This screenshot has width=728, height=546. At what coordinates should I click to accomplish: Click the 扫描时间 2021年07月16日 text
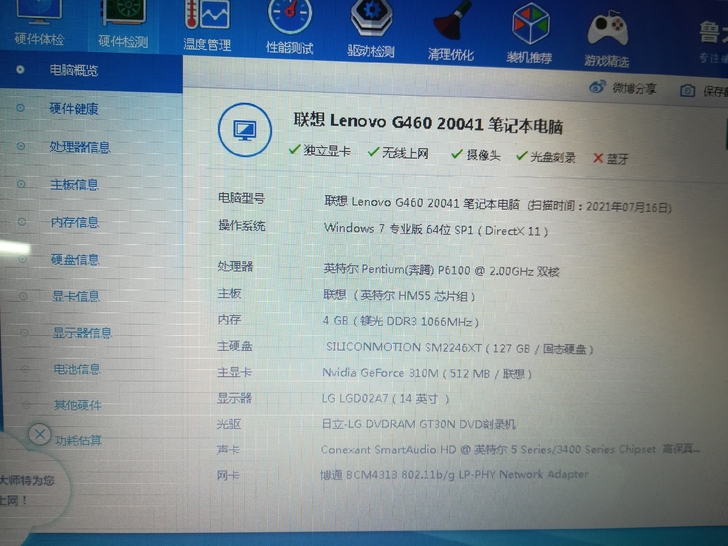tap(600, 206)
